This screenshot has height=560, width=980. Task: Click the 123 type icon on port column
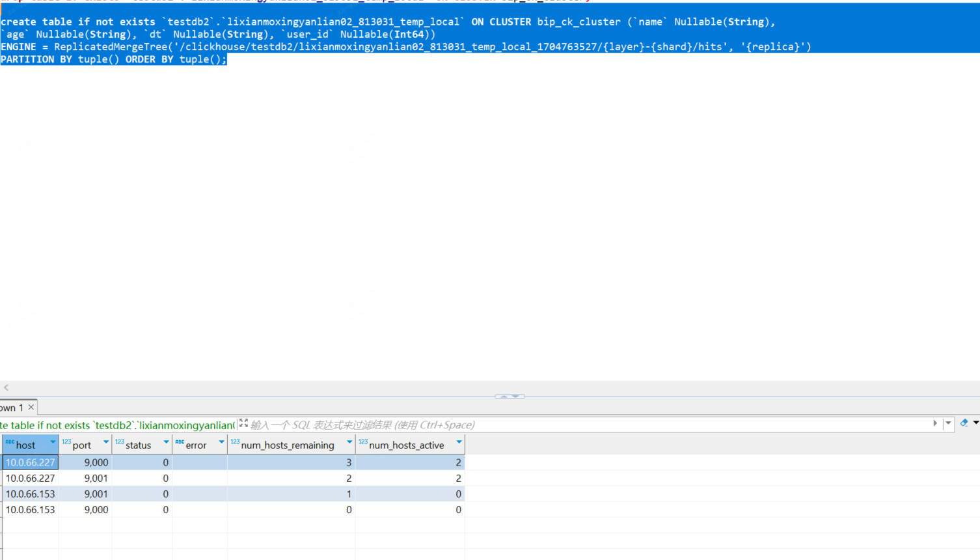pos(66,441)
